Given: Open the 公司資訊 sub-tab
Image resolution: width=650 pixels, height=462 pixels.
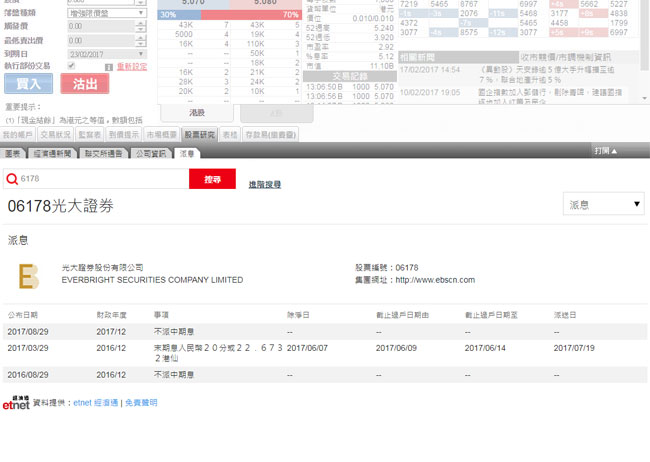Looking at the screenshot, I should [x=151, y=153].
